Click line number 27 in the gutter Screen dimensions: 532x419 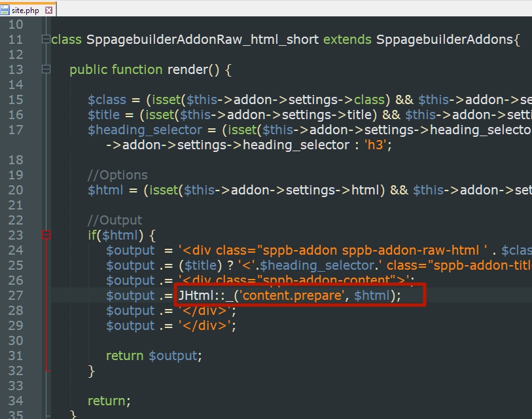point(15,295)
